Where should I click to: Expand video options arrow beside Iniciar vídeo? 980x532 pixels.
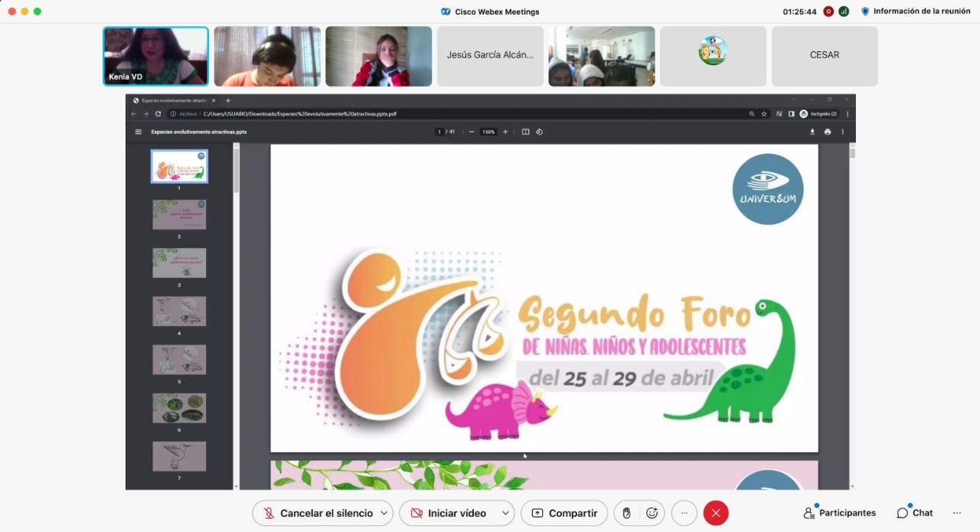tap(505, 513)
